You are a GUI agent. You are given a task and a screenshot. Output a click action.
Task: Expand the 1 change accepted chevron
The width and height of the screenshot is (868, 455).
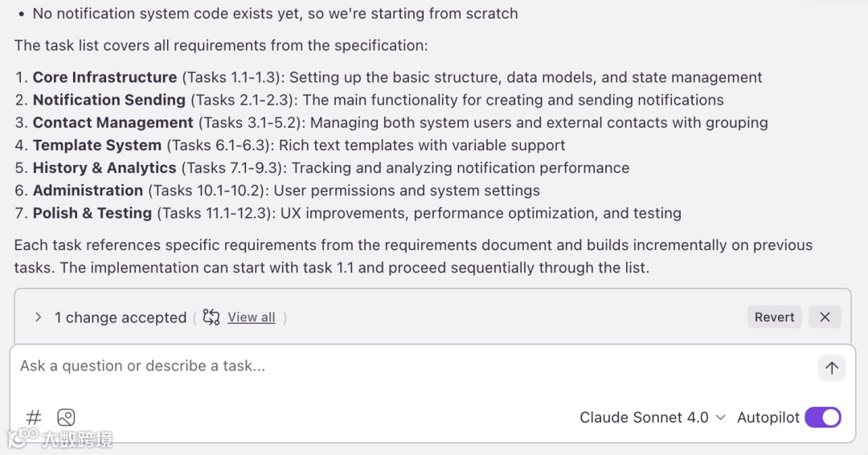[38, 318]
